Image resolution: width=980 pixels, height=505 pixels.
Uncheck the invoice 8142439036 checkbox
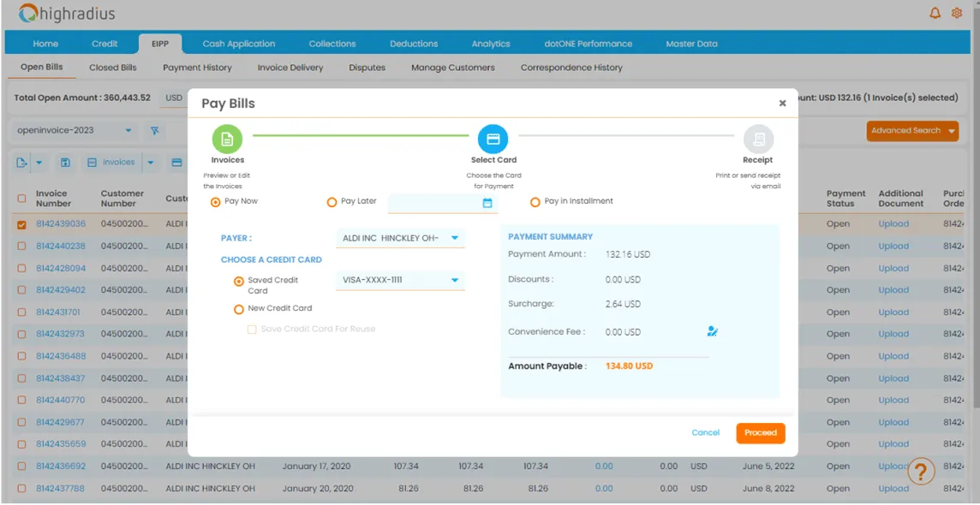pos(22,224)
